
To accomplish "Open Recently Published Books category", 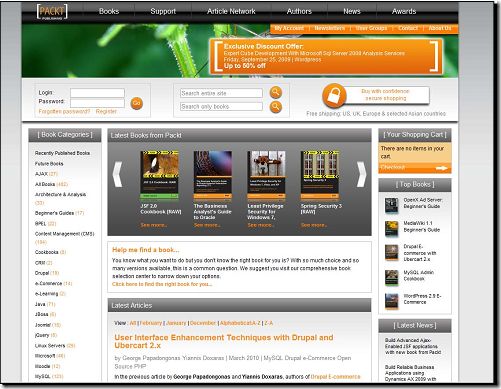I will coord(62,153).
